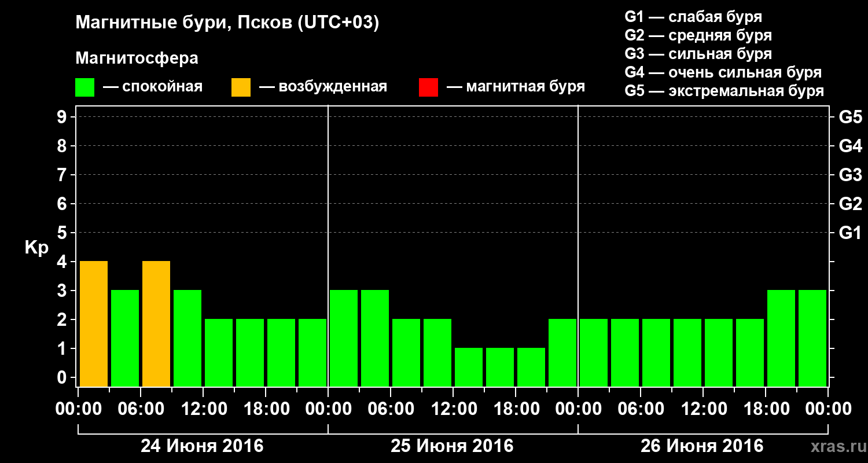
Task: Click the green 'спокойная' legend swatch
Action: pos(85,87)
